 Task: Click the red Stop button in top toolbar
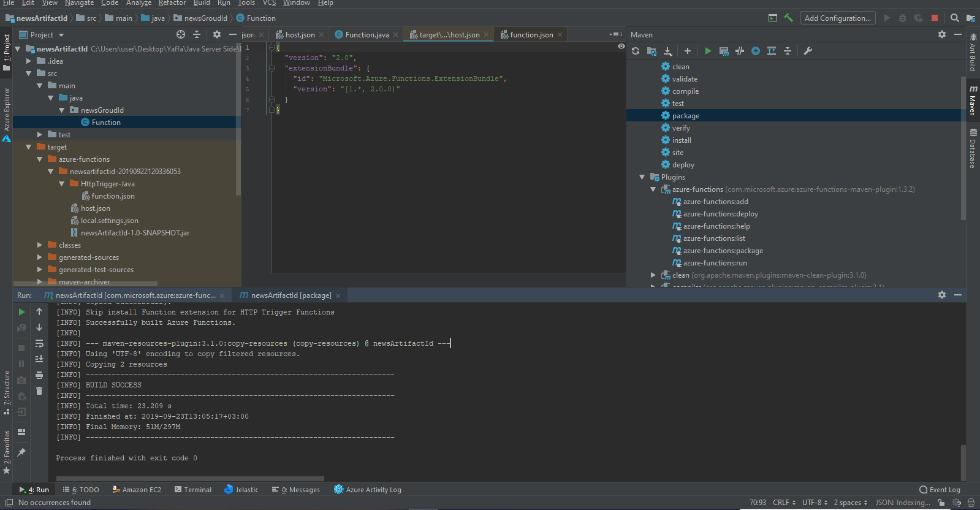tap(934, 18)
